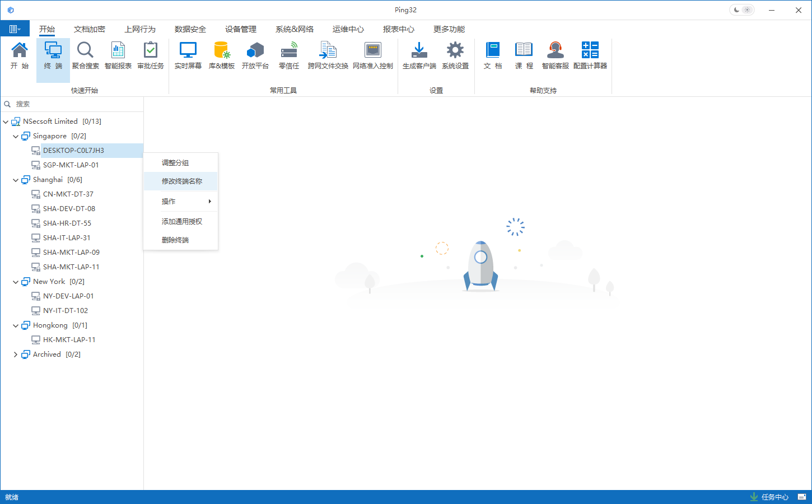Collapse the Singapore group

click(16, 136)
